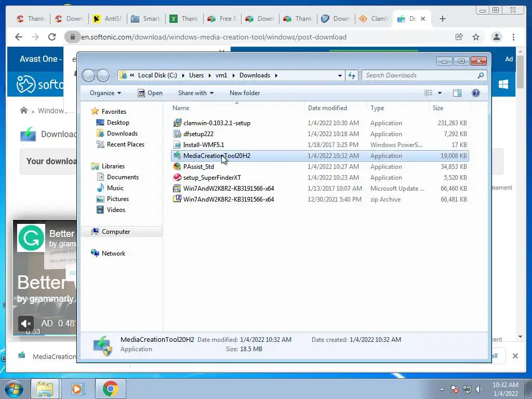
Task: Bookmark this page with the star icon
Action: (476, 37)
